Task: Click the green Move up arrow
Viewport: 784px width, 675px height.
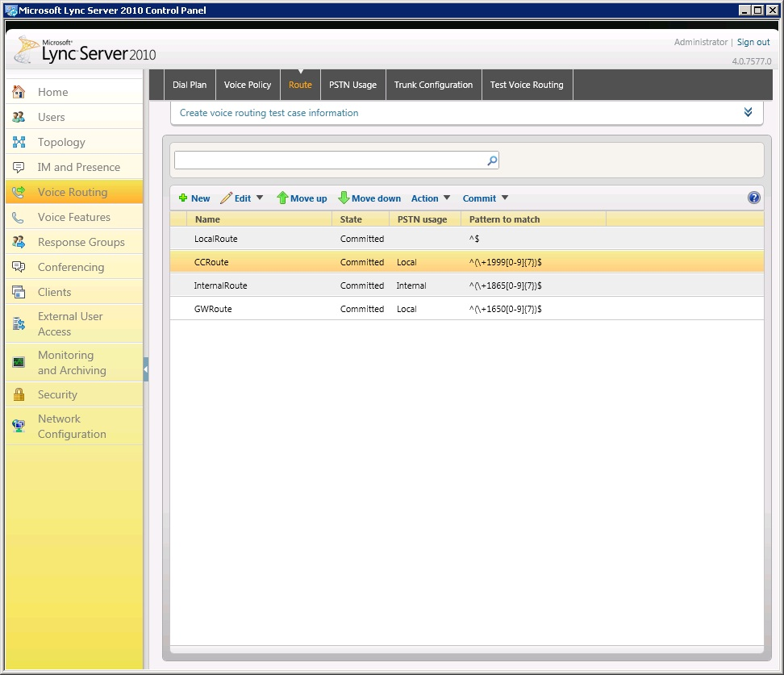Action: coord(282,198)
